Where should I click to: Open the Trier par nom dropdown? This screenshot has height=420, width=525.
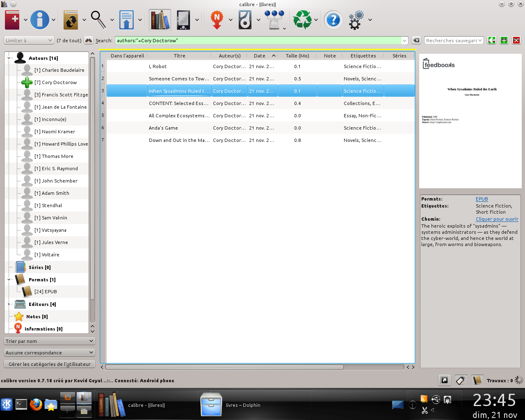tap(50, 341)
